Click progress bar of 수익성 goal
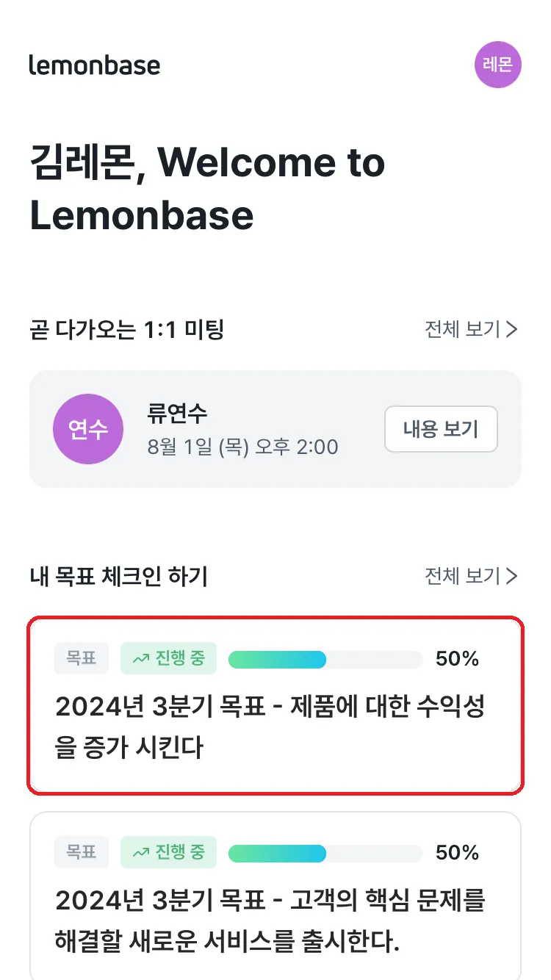The height and width of the screenshot is (980, 551). click(325, 659)
